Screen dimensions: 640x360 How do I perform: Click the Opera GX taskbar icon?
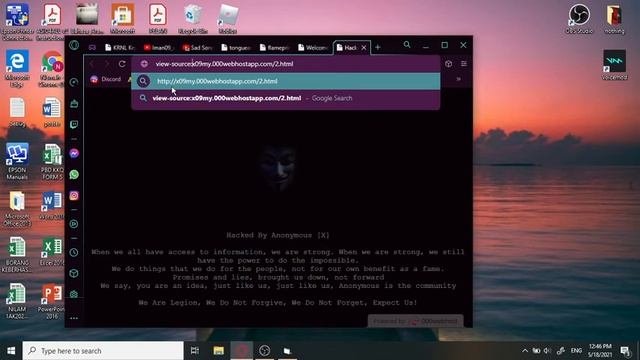(242, 351)
